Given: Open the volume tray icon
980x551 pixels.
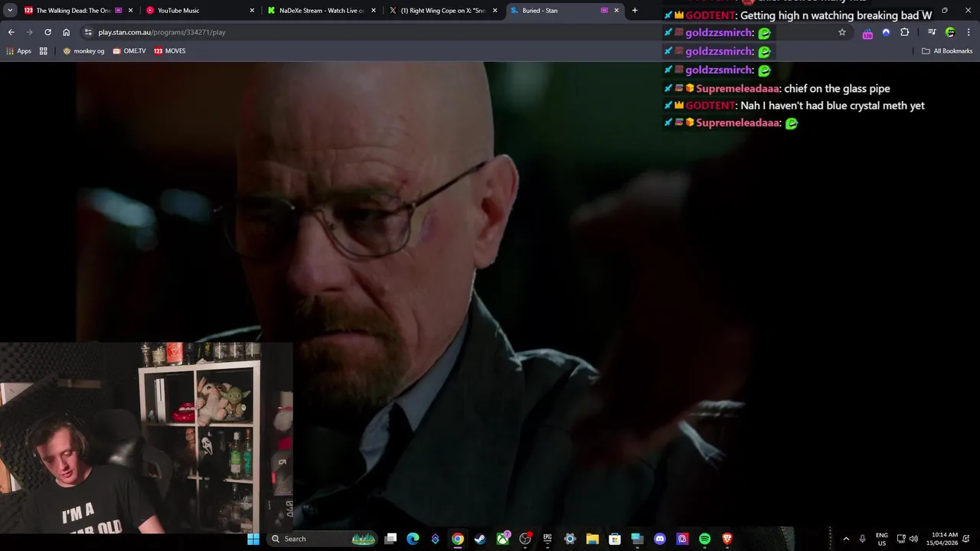Looking at the screenshot, I should pyautogui.click(x=913, y=539).
